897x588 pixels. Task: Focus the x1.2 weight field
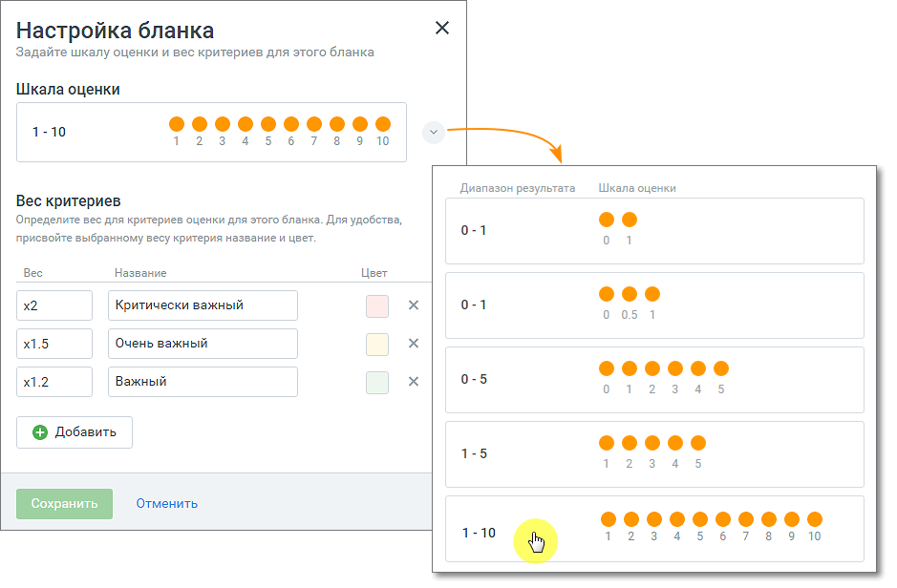tap(54, 382)
